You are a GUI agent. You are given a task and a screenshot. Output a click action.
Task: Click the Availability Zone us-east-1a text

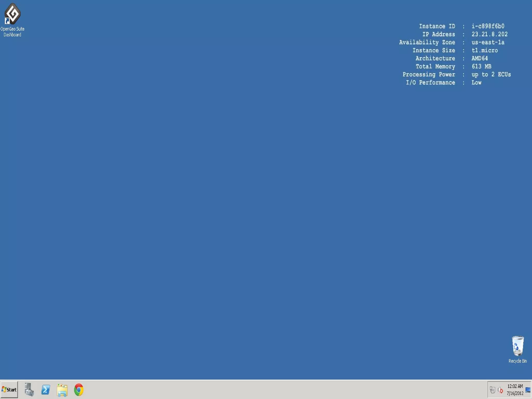tap(488, 42)
